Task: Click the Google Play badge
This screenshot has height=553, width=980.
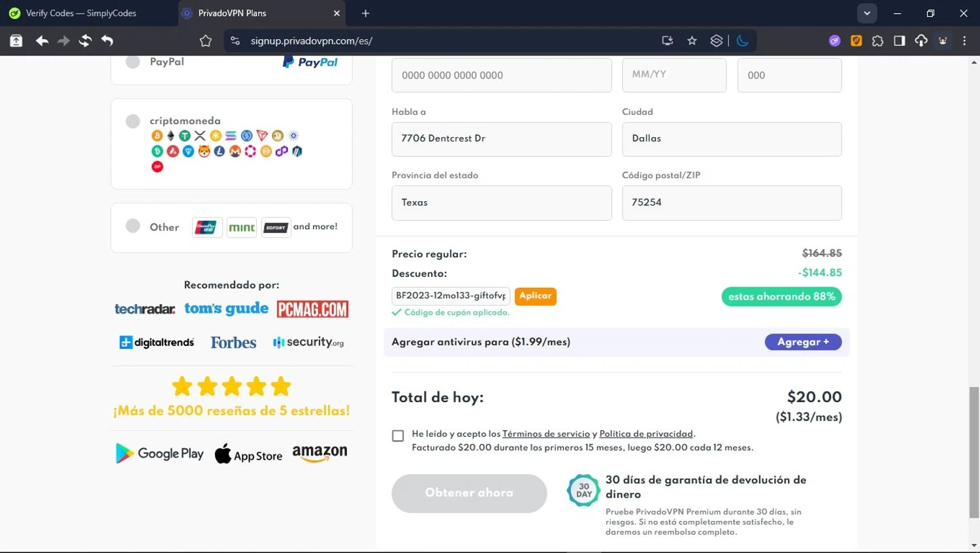Action: click(159, 454)
